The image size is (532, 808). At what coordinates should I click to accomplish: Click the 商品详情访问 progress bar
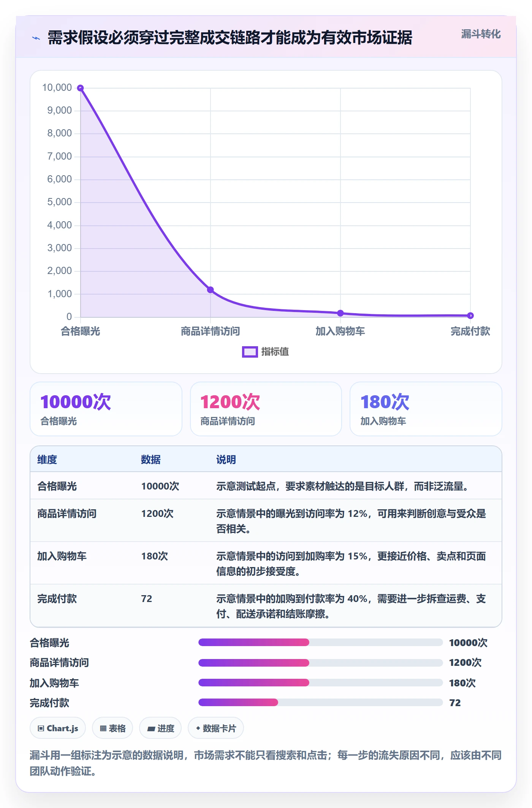pos(321,663)
